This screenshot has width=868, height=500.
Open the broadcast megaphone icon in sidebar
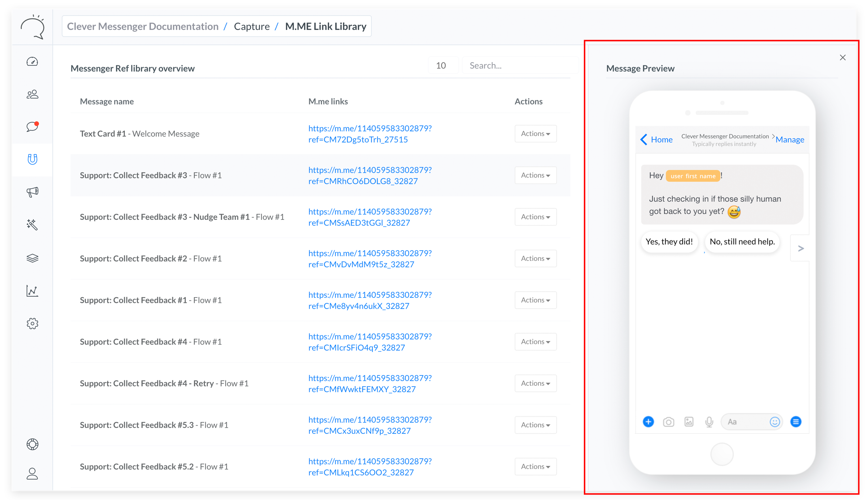[x=32, y=192]
